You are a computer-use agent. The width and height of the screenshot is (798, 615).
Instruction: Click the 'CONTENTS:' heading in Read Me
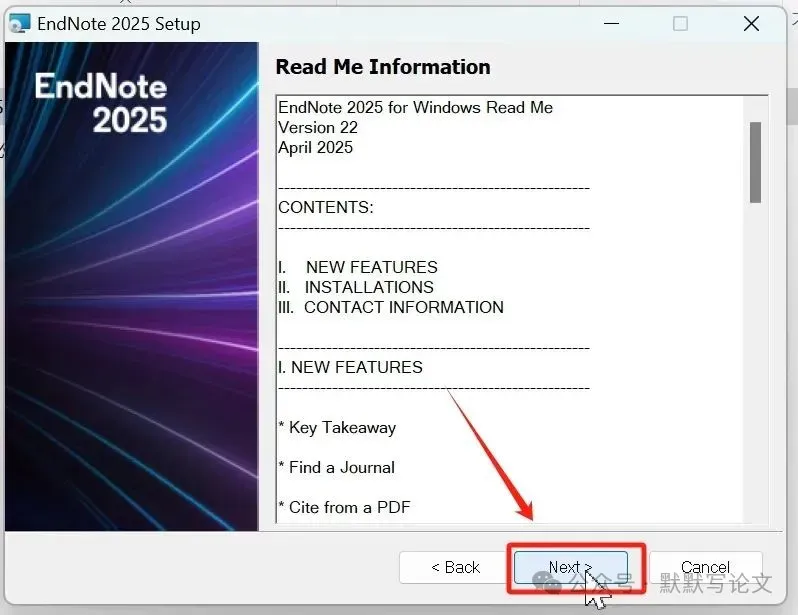pyautogui.click(x=326, y=207)
